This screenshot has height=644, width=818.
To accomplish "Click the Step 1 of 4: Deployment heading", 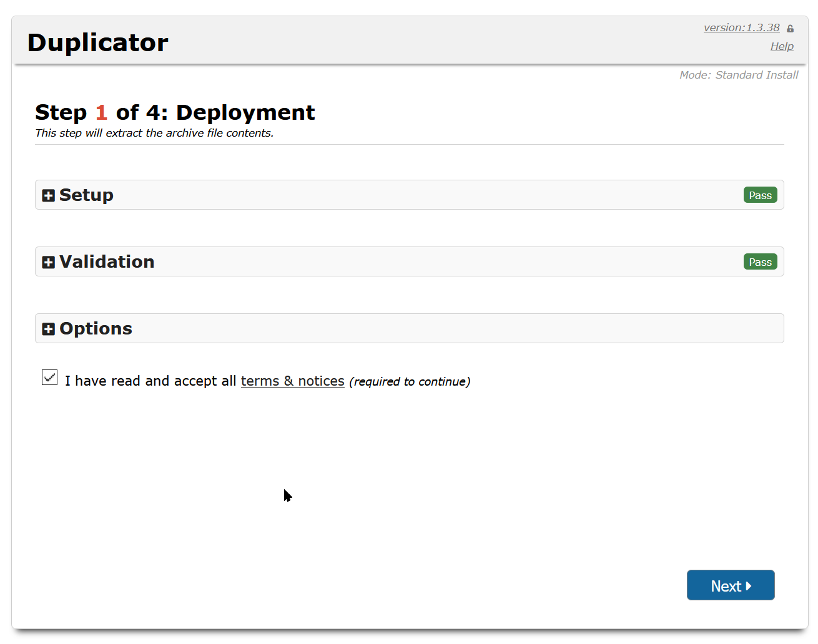I will 175,112.
